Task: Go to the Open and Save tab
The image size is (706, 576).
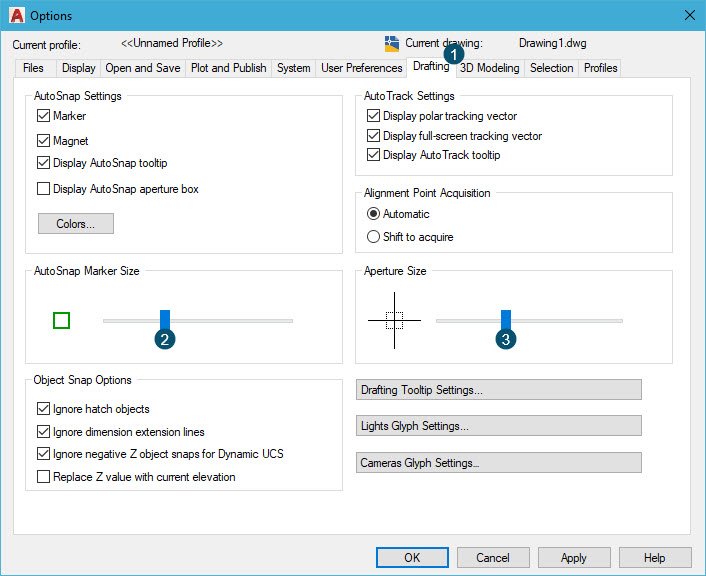Action: coord(143,68)
